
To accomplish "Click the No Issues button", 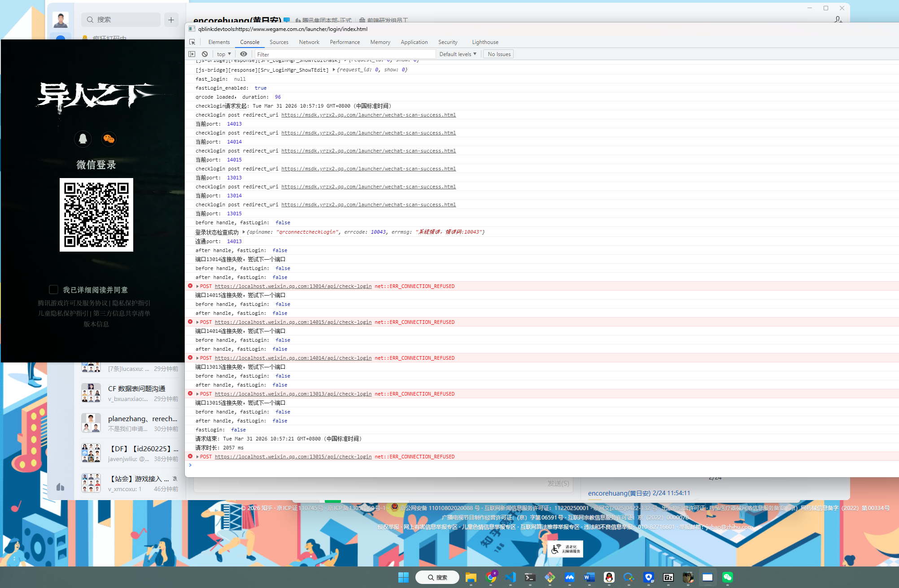I will (499, 54).
